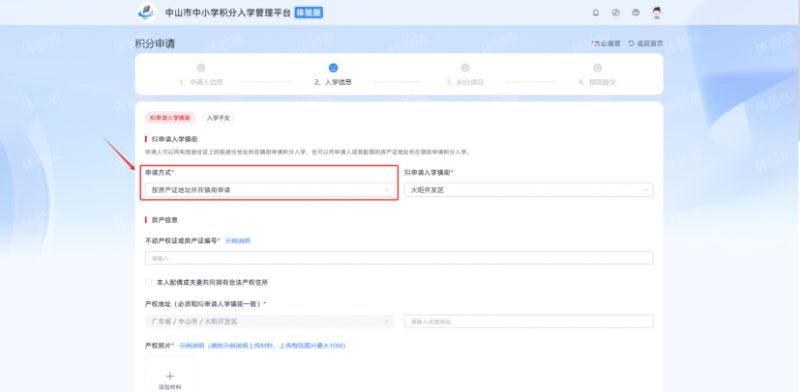Click the 积分申请 page heading

point(155,44)
